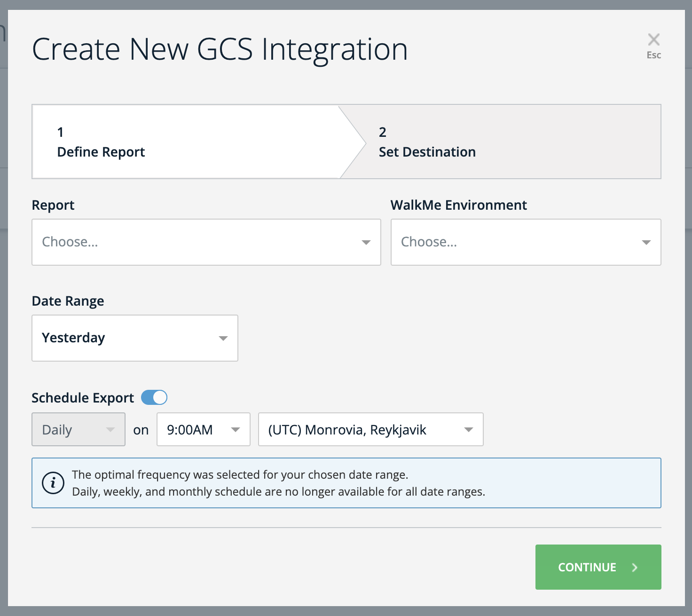This screenshot has height=616, width=692.
Task: Click the WalkMe Environment dropdown arrow
Action: [646, 242]
